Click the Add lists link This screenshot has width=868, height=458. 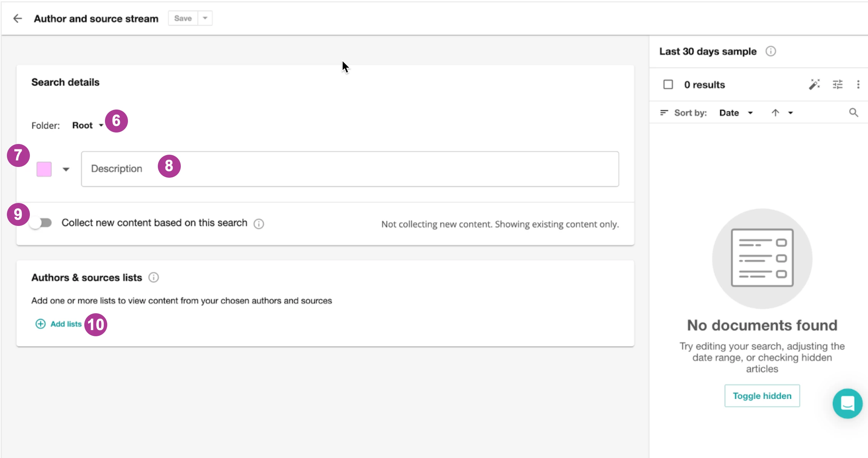(59, 324)
